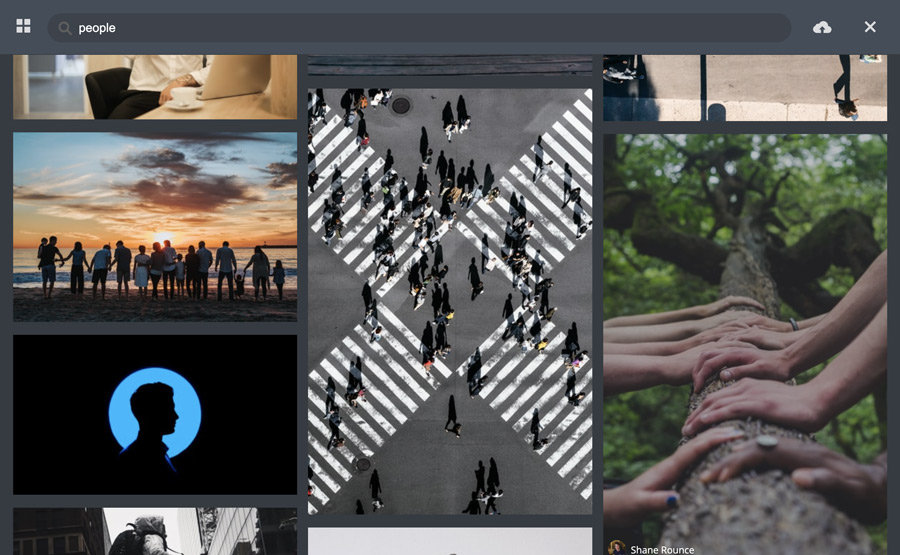Image resolution: width=900 pixels, height=555 pixels.
Task: Click the cloud upload icon
Action: pyautogui.click(x=822, y=27)
